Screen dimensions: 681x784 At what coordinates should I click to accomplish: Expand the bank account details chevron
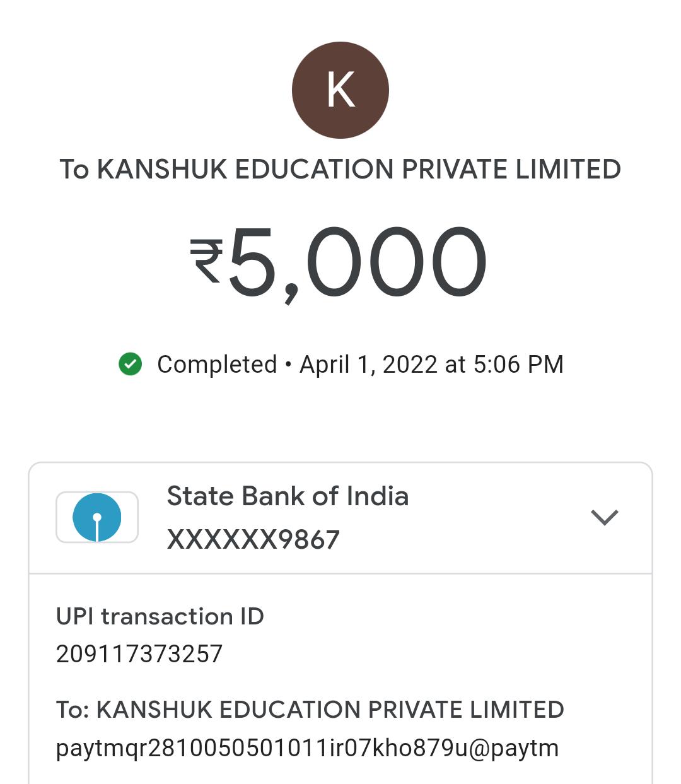pos(604,517)
